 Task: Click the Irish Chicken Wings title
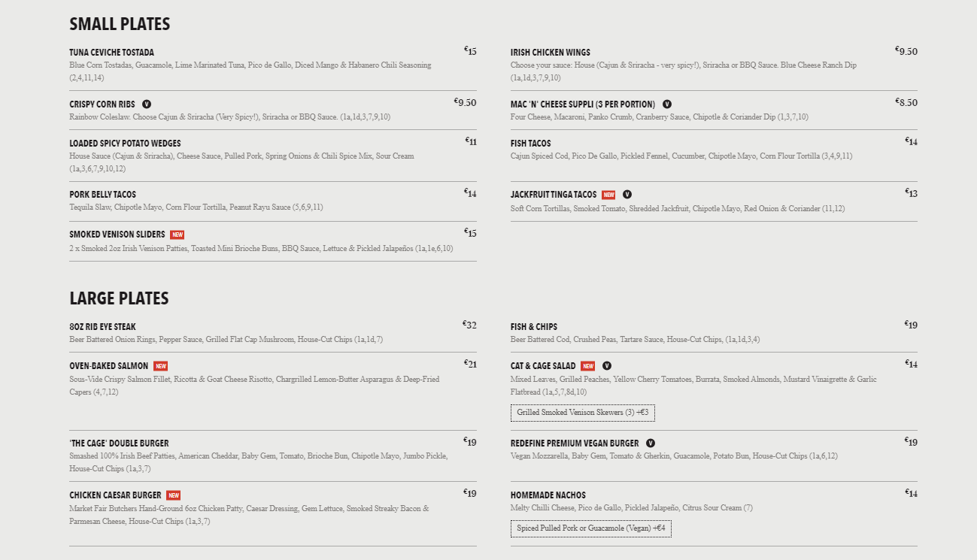(550, 53)
